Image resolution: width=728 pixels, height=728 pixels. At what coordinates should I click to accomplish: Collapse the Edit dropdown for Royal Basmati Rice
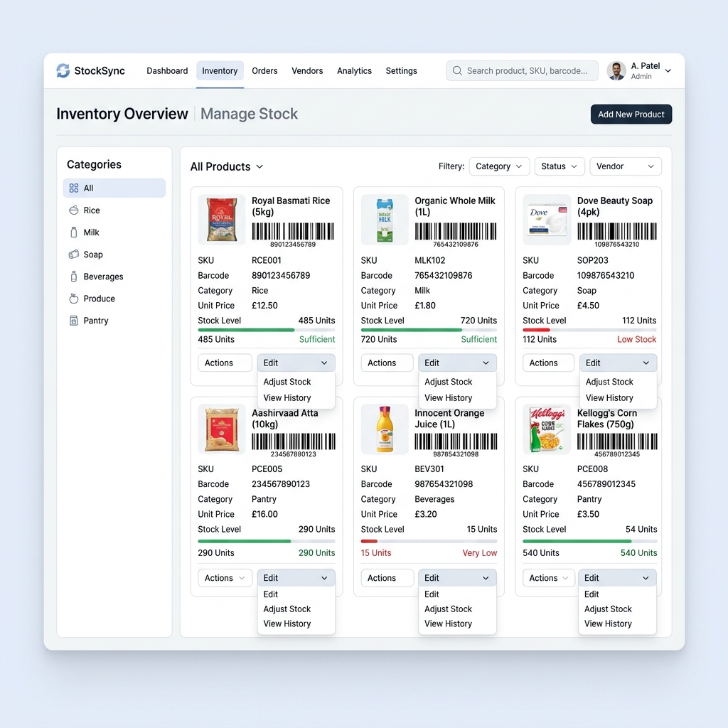[296, 363]
